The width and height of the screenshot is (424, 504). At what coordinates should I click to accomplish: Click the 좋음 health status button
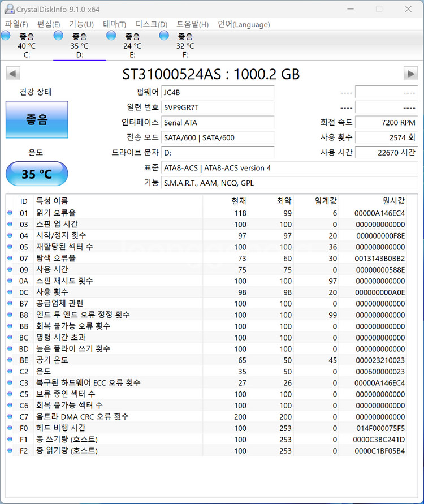click(37, 119)
